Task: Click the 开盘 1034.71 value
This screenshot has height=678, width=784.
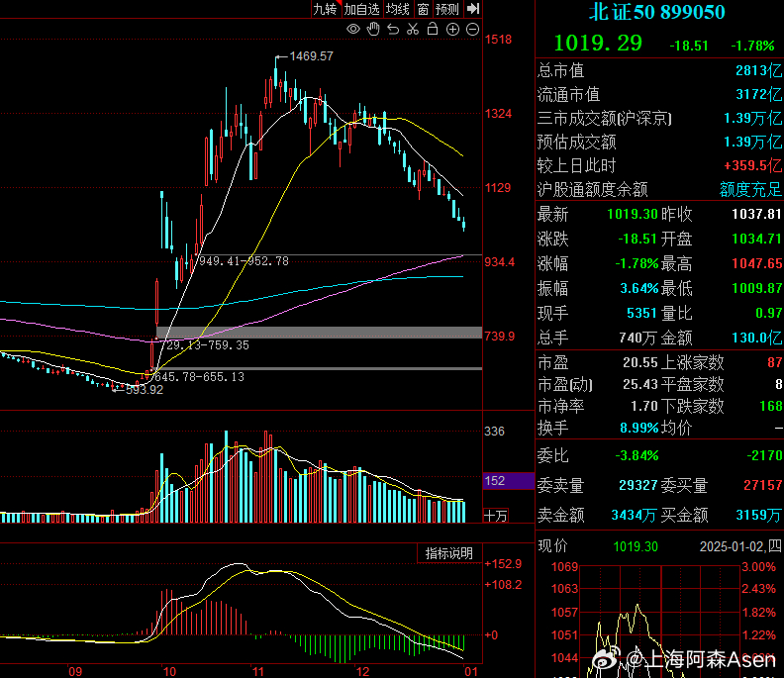Action: click(x=756, y=239)
